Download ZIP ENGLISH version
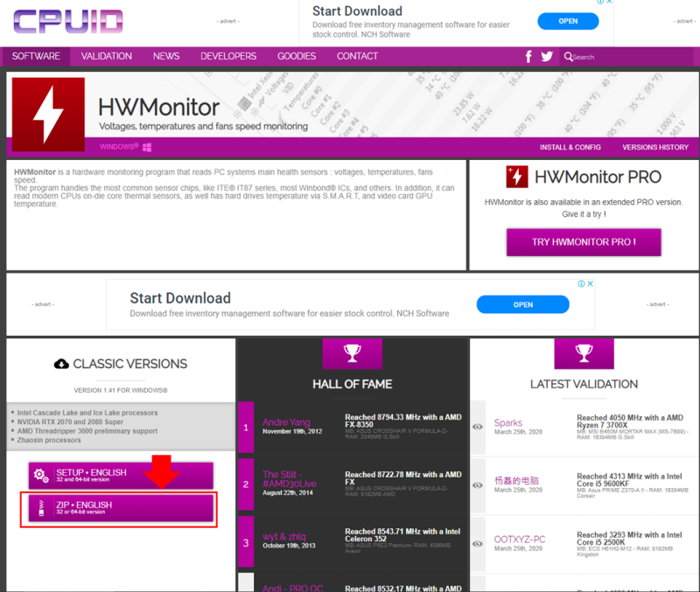The width and height of the screenshot is (700, 592). [x=121, y=508]
